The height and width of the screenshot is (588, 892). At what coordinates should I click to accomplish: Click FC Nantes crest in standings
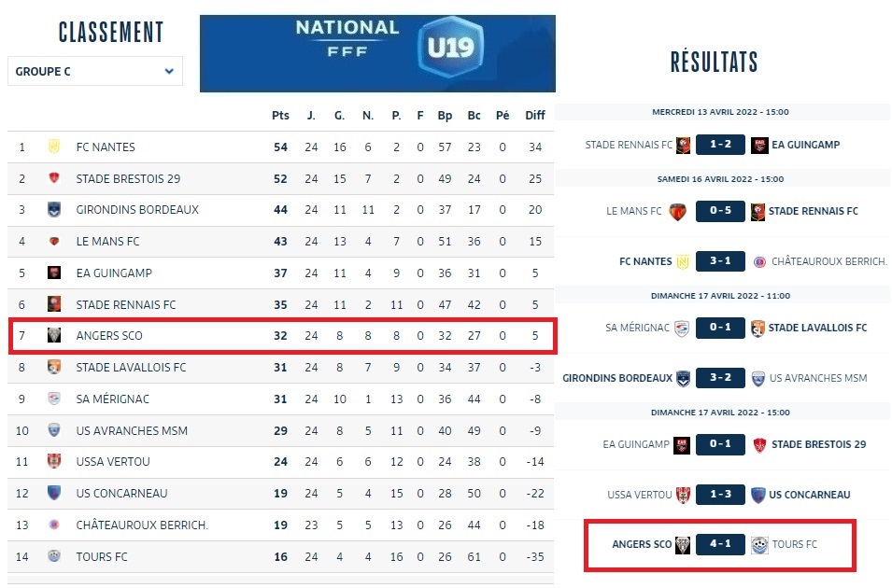click(x=54, y=147)
